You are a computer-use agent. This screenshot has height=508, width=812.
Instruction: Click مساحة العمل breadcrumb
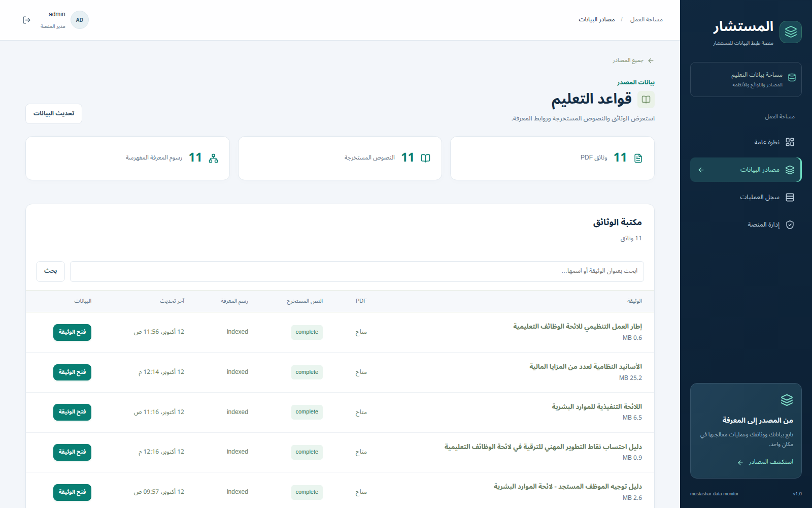tap(647, 19)
